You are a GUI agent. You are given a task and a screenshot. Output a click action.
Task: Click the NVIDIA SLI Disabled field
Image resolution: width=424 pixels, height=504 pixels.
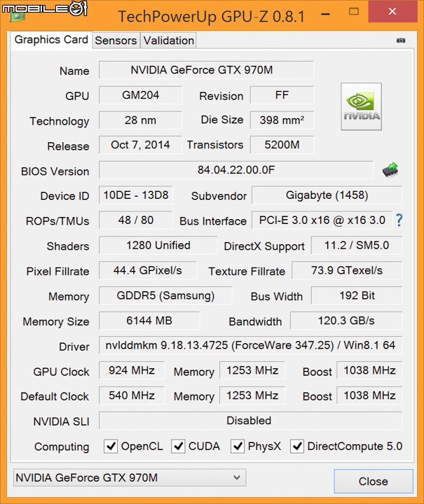[x=251, y=421]
